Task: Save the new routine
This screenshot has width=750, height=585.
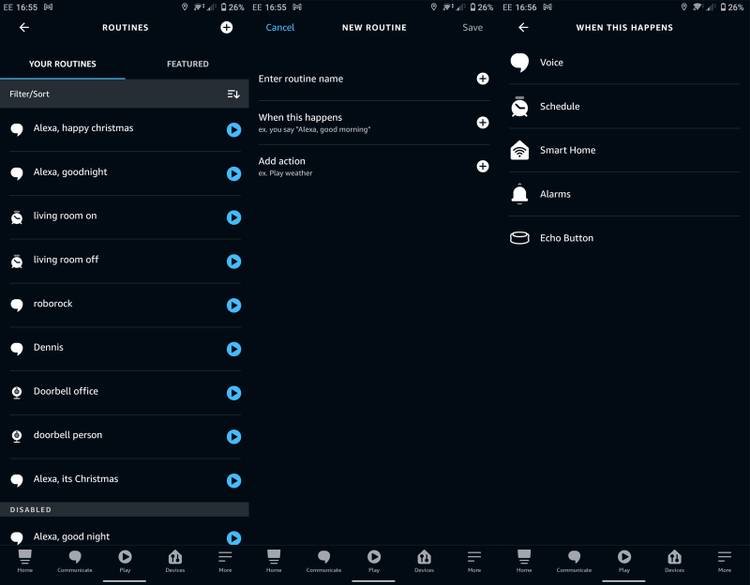Action: pos(472,27)
